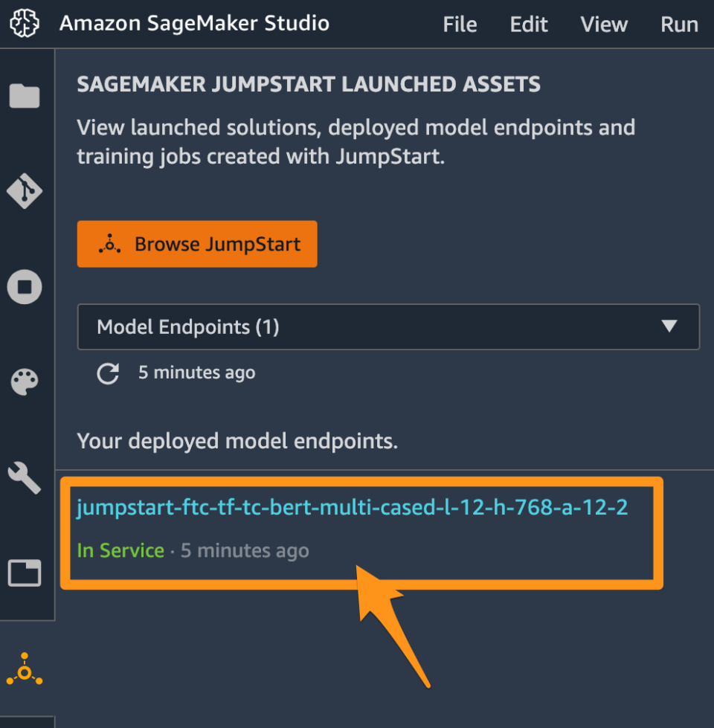Open the Git source control panel
This screenshot has width=714, height=728.
[x=25, y=191]
